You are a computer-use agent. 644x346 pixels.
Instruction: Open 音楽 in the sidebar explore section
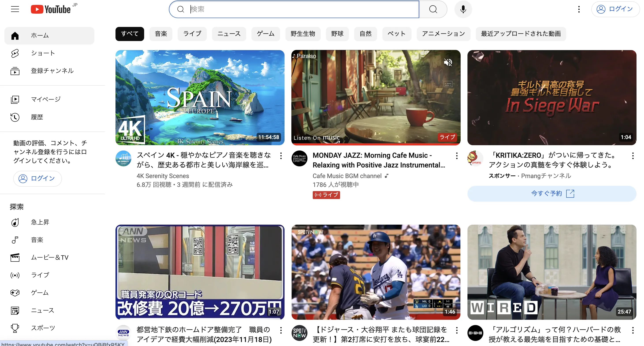pos(49,240)
